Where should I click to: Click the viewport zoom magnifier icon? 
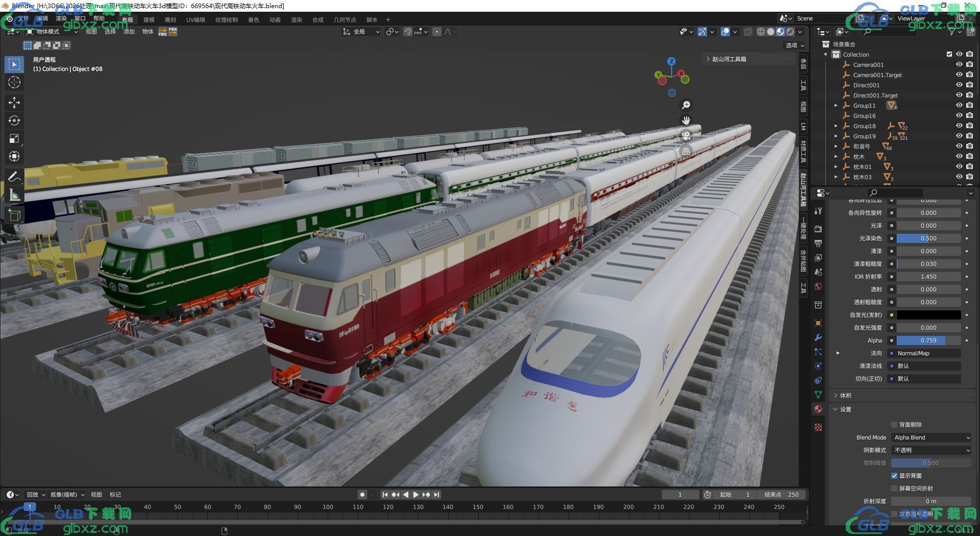tap(686, 105)
